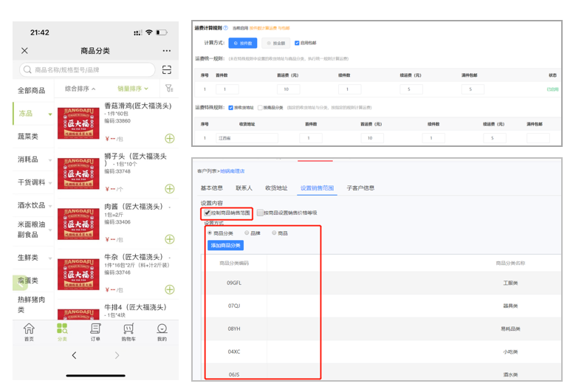Tap the green floating back arrow over 禽蛋类
The image size is (573, 392).
click(19, 283)
